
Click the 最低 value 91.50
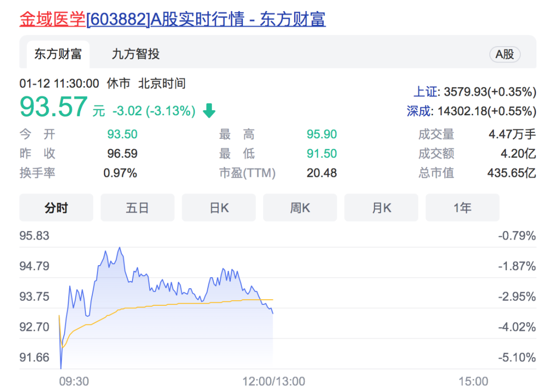click(x=322, y=153)
